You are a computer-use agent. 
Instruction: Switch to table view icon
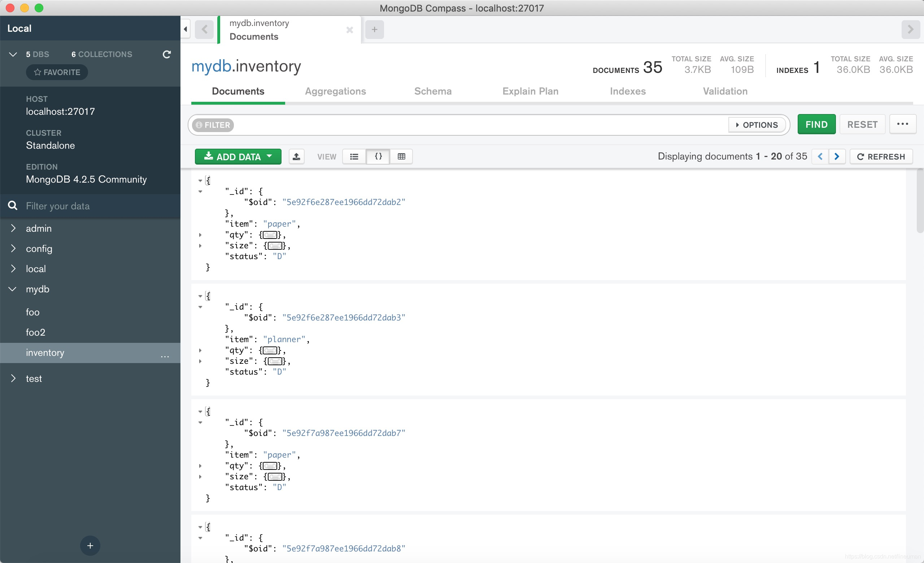tap(401, 156)
